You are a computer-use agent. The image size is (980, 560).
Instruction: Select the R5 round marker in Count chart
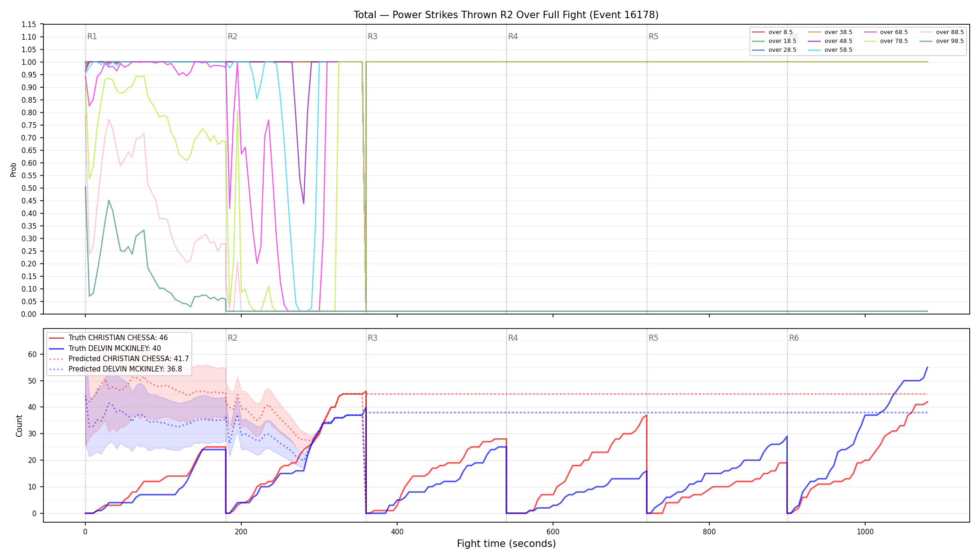[653, 338]
